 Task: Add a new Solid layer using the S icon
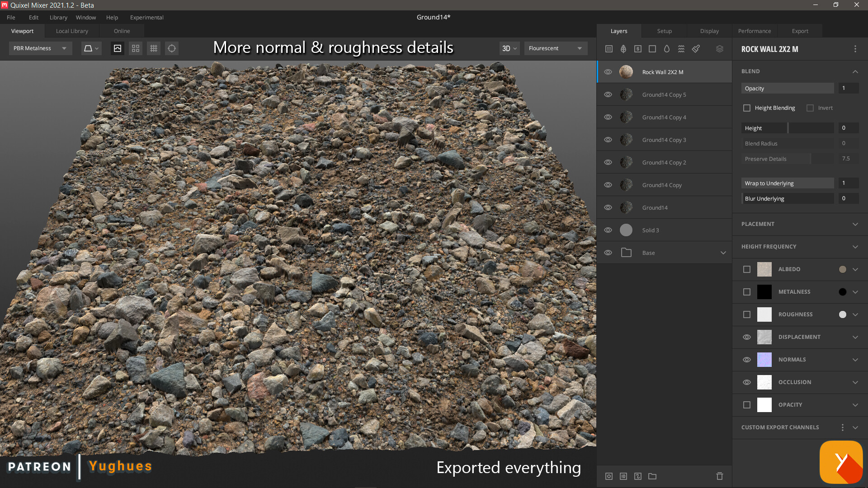coord(638,48)
